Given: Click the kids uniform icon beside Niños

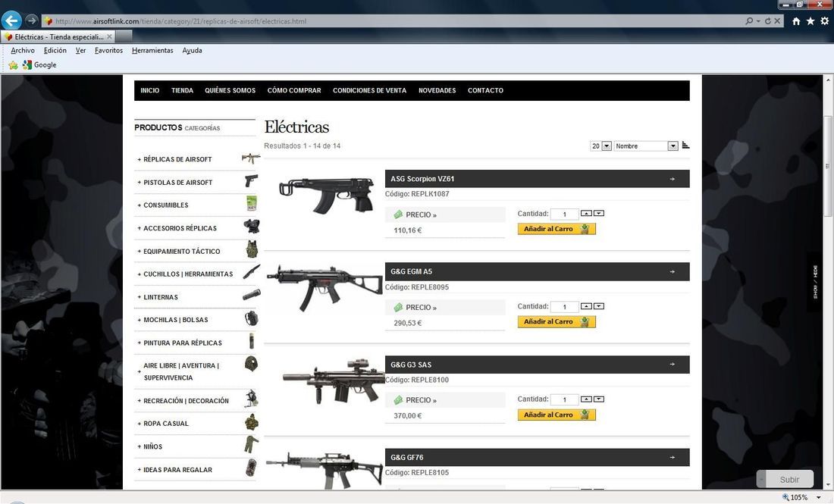Looking at the screenshot, I should coord(252,445).
